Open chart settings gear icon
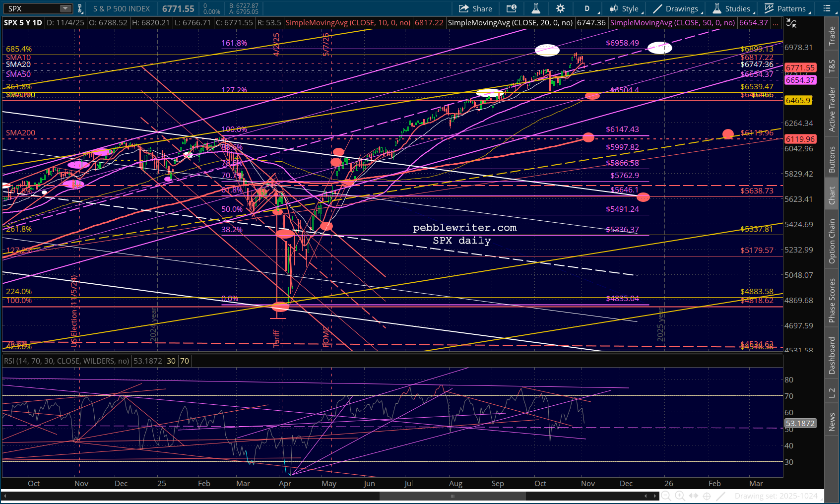This screenshot has height=504, width=840. pyautogui.click(x=560, y=8)
